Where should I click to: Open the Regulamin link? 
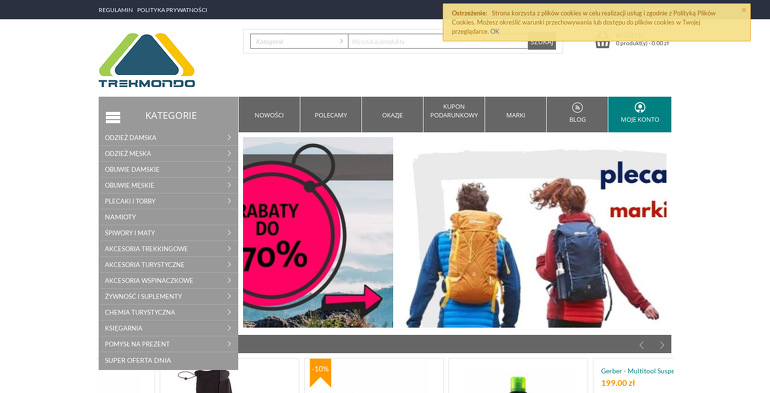point(115,10)
